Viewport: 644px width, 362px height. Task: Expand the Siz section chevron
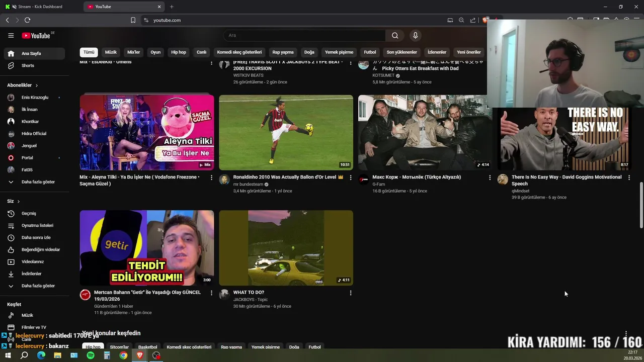tap(19, 202)
